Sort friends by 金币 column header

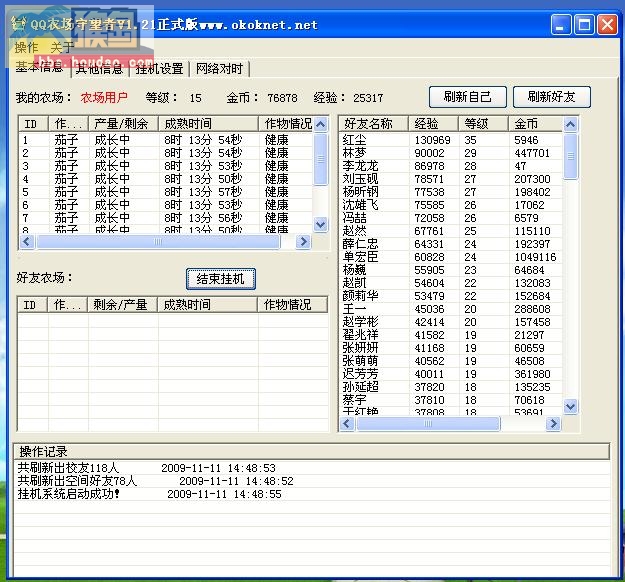coord(536,124)
